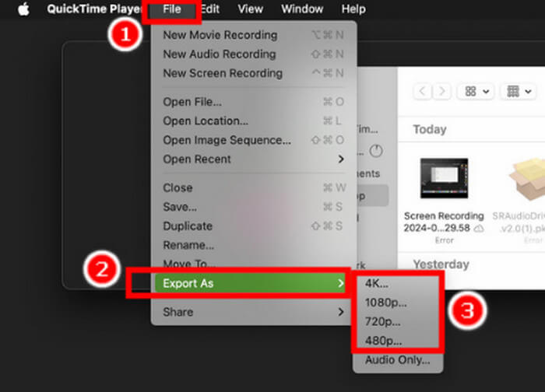Choose New Audio Recording
The height and width of the screenshot is (392, 545).
point(219,54)
